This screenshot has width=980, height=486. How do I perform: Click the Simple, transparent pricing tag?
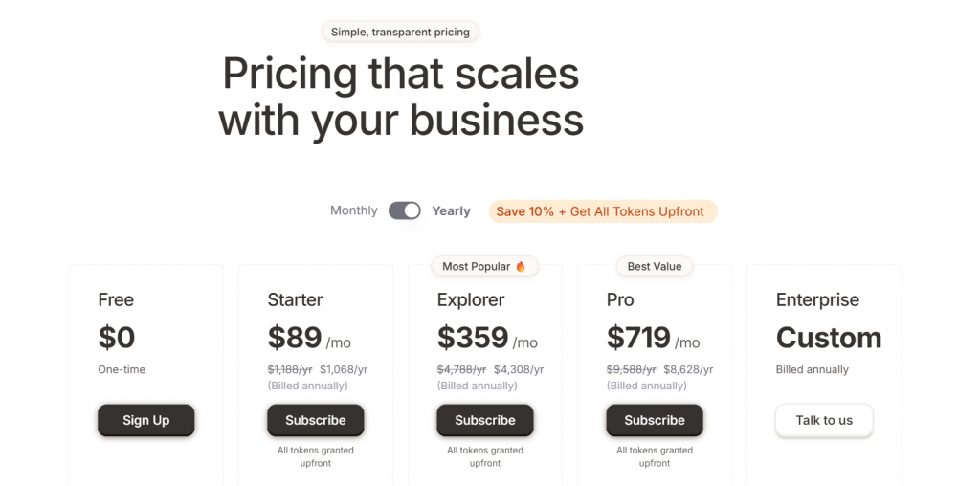pos(400,32)
